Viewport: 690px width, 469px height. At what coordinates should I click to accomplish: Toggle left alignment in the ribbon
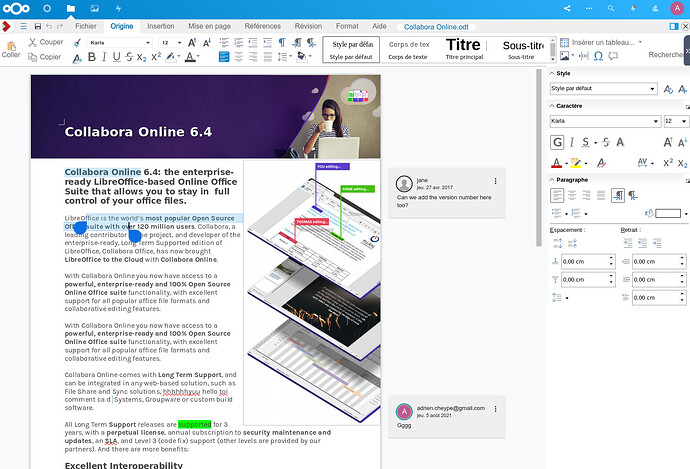coord(224,57)
